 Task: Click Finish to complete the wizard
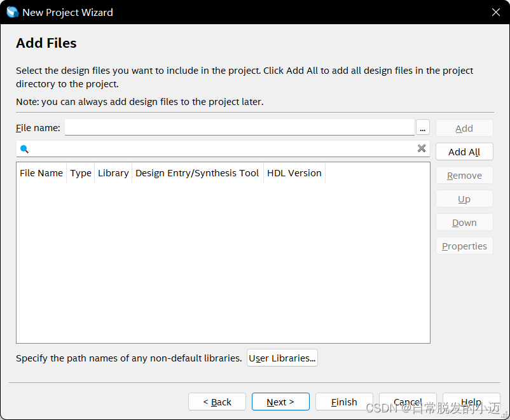point(344,402)
